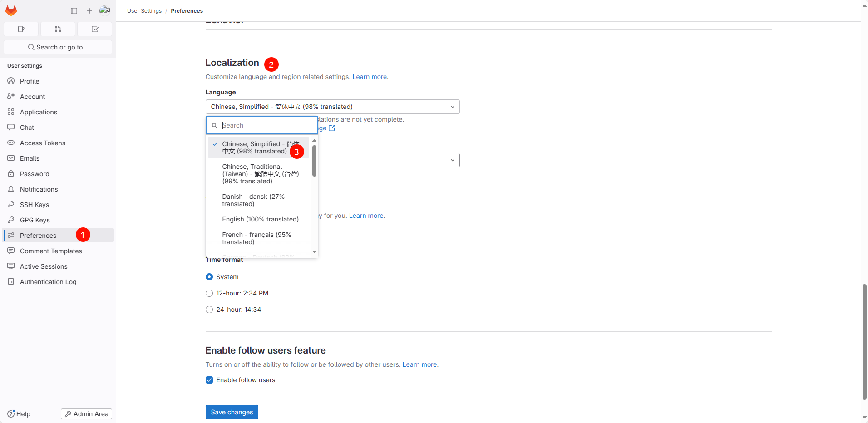The image size is (868, 423).
Task: Open the user avatar menu
Action: click(x=105, y=10)
